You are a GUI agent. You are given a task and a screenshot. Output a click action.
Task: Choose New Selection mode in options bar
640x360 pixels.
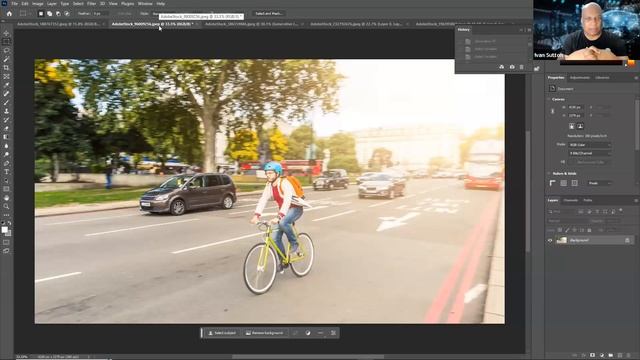coord(41,13)
